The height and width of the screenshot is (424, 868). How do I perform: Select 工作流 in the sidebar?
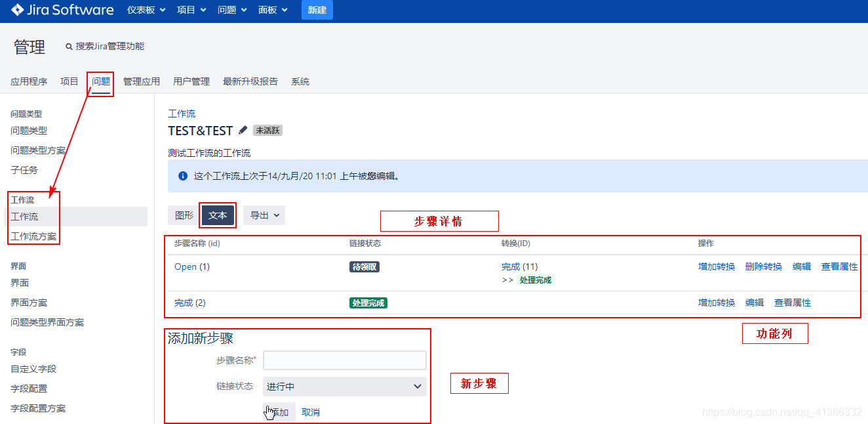[24, 217]
